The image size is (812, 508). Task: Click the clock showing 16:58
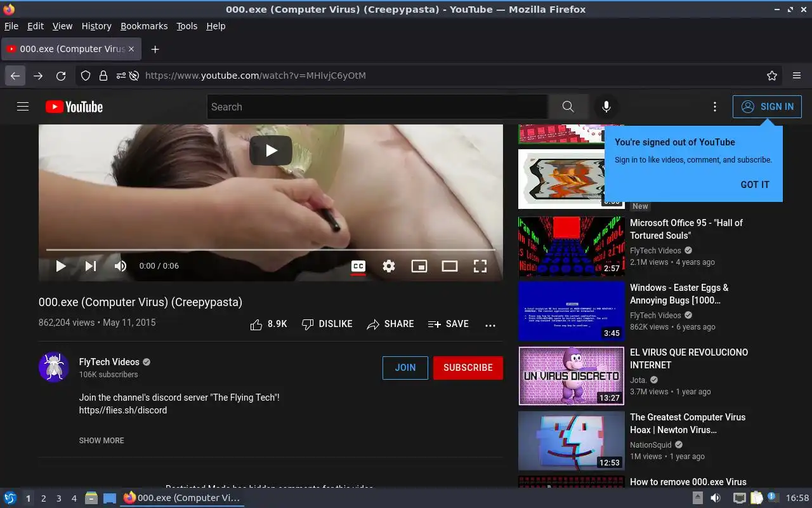797,498
